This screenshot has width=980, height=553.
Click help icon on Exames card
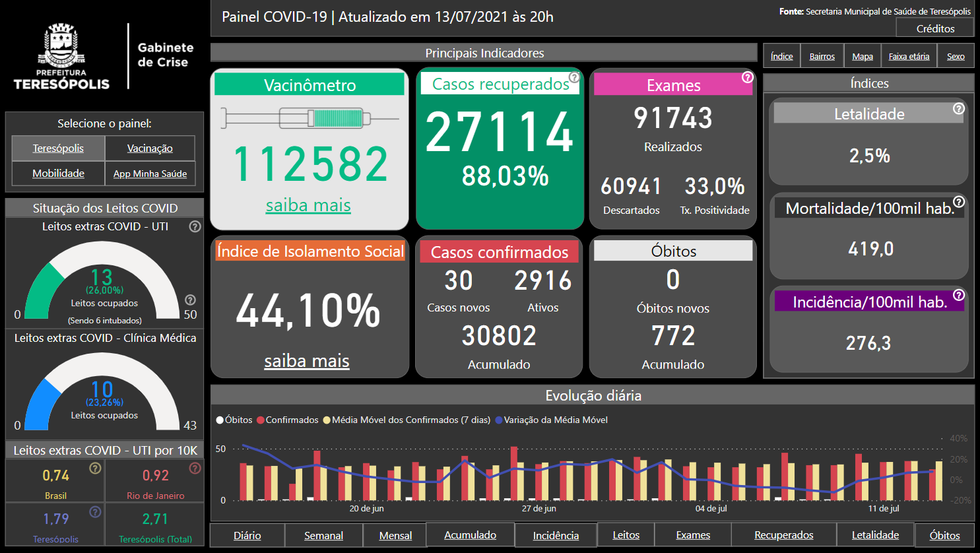pos(747,77)
